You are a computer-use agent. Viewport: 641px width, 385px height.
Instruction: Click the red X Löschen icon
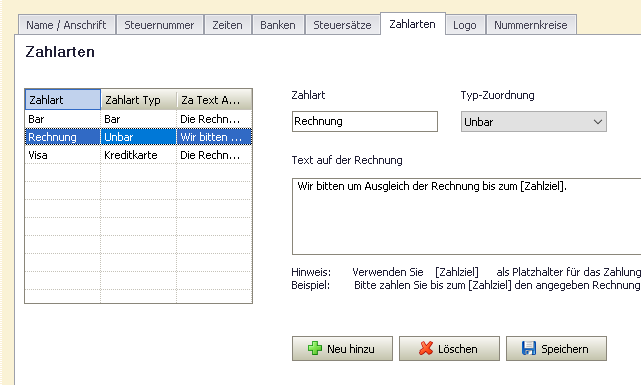point(426,348)
